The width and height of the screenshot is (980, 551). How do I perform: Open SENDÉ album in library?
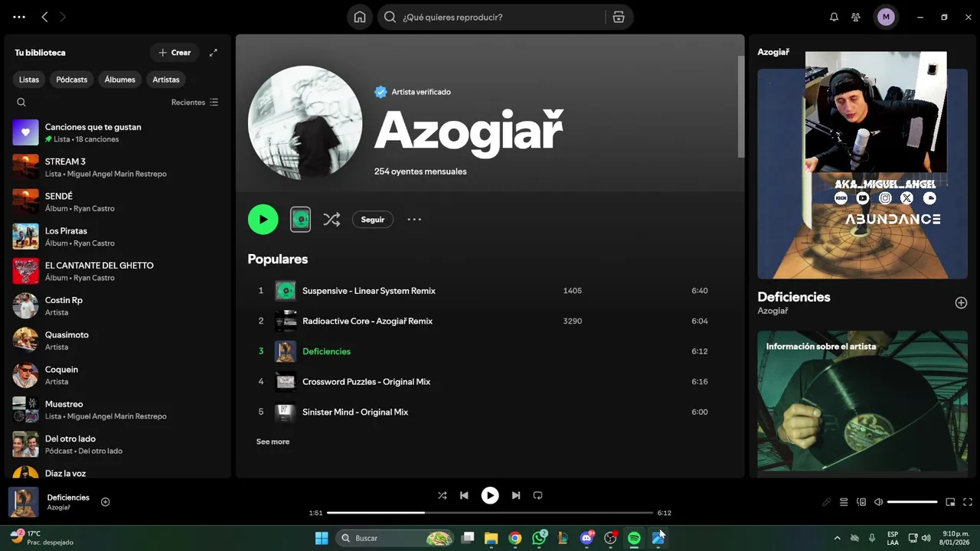tap(118, 202)
